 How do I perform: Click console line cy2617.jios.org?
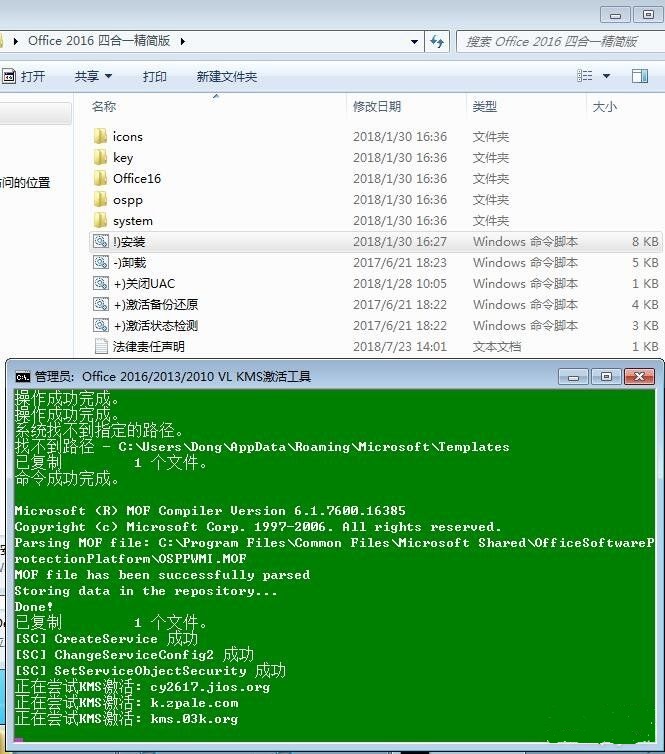click(142, 687)
